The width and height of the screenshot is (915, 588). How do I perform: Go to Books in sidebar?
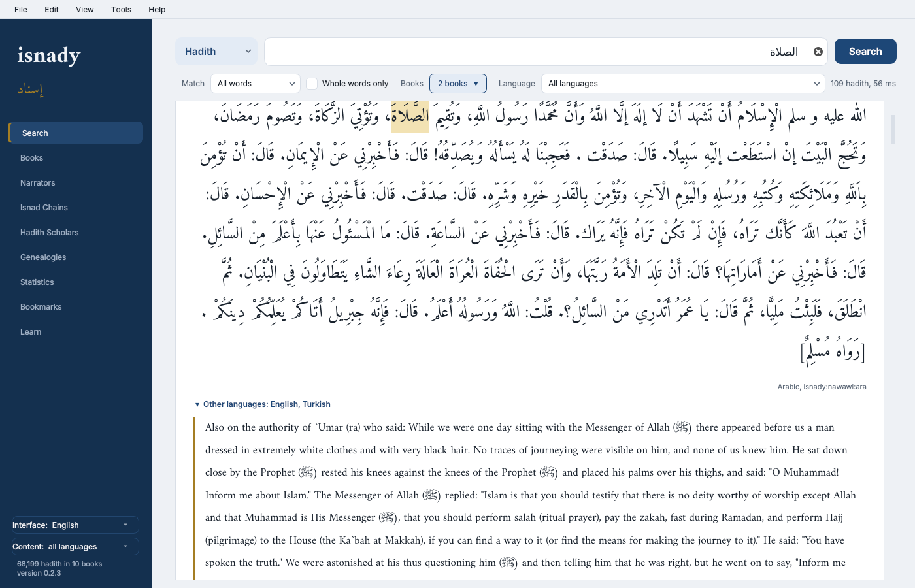click(75, 158)
